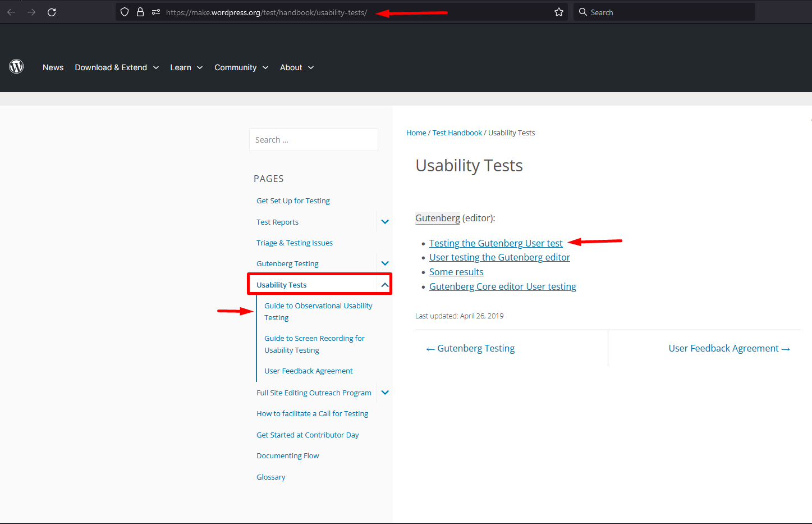Open Gutenberg Testing sidebar link
812x524 pixels.
click(x=287, y=263)
